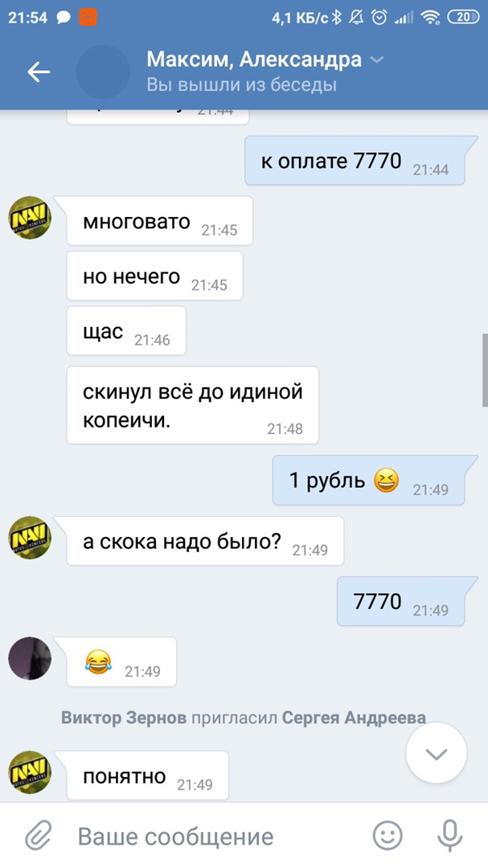
Task: Open the NAVI avatar beside 'многовато'
Action: [x=30, y=218]
